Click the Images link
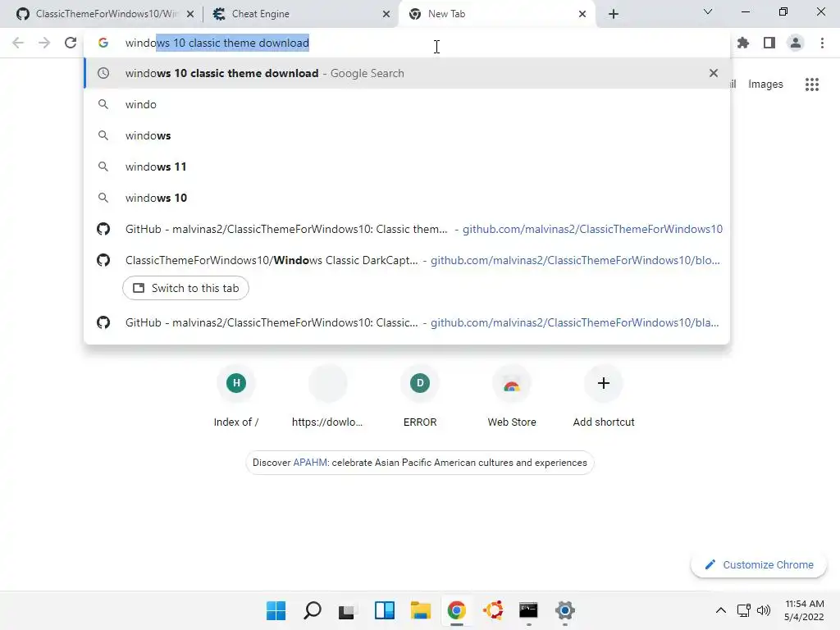Image resolution: width=840 pixels, height=630 pixels. pos(765,84)
